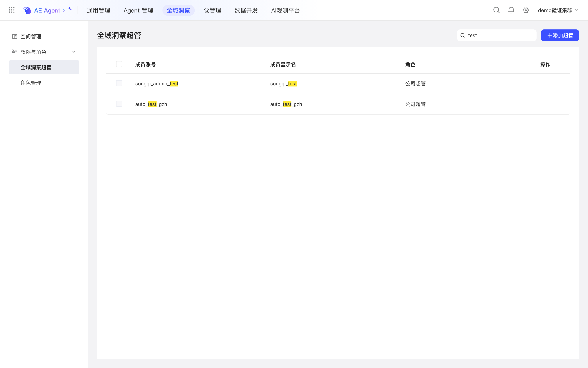Click 公司超管 role in songqi_admin_test row
Image resolution: width=588 pixels, height=368 pixels.
coord(415,84)
